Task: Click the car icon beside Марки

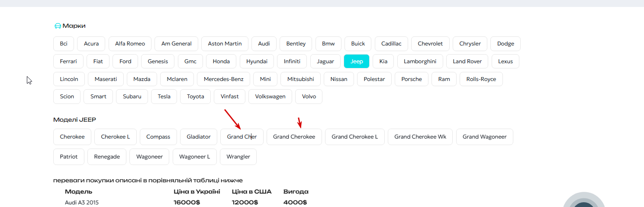Action: pyautogui.click(x=58, y=26)
